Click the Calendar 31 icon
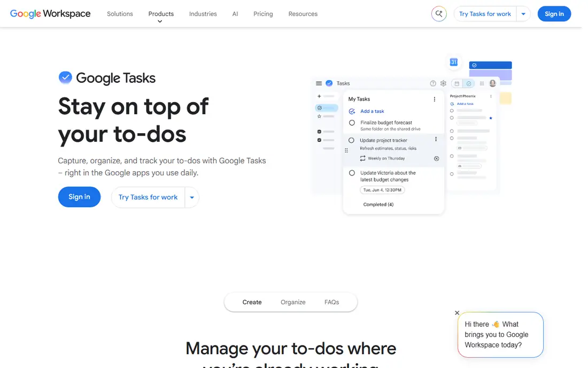The height and width of the screenshot is (368, 588). pyautogui.click(x=454, y=62)
